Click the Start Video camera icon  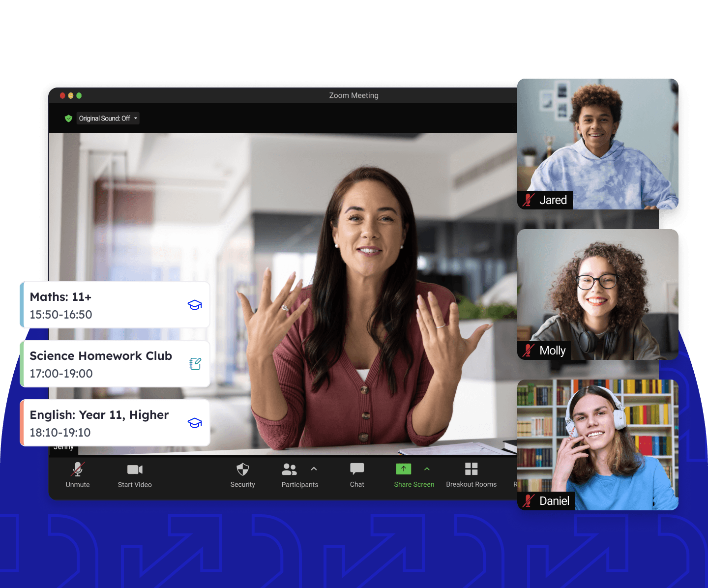[x=135, y=470]
